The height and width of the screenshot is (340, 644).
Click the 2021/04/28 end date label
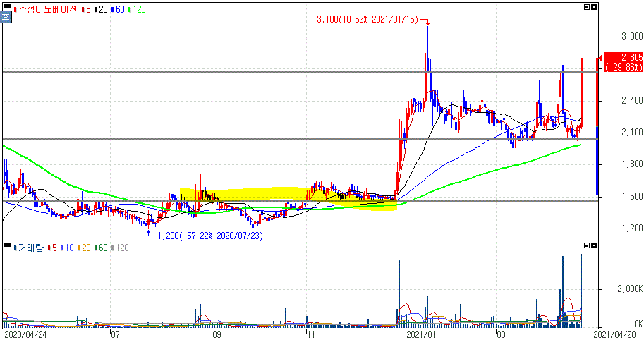click(x=614, y=334)
